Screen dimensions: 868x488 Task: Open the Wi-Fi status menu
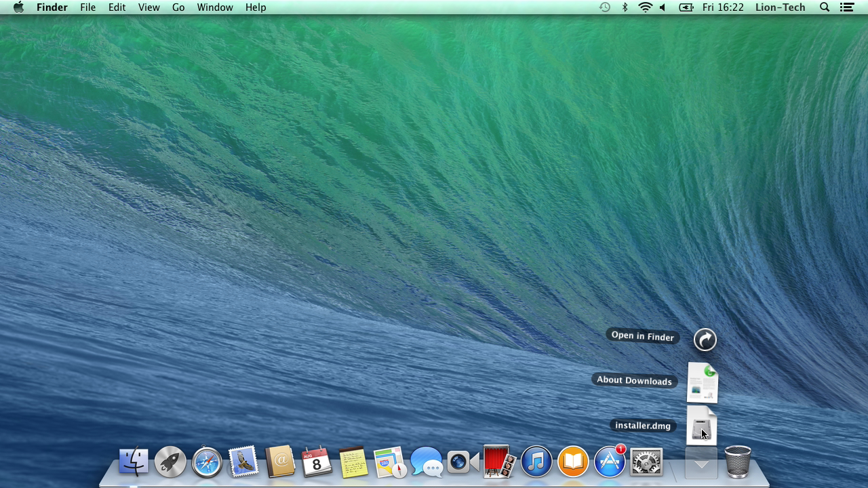(646, 7)
